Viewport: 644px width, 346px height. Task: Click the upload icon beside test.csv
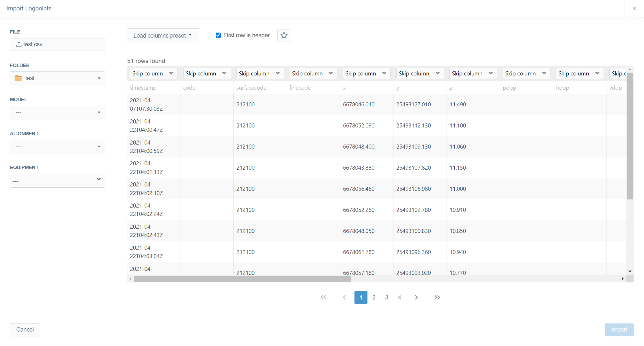tap(19, 44)
